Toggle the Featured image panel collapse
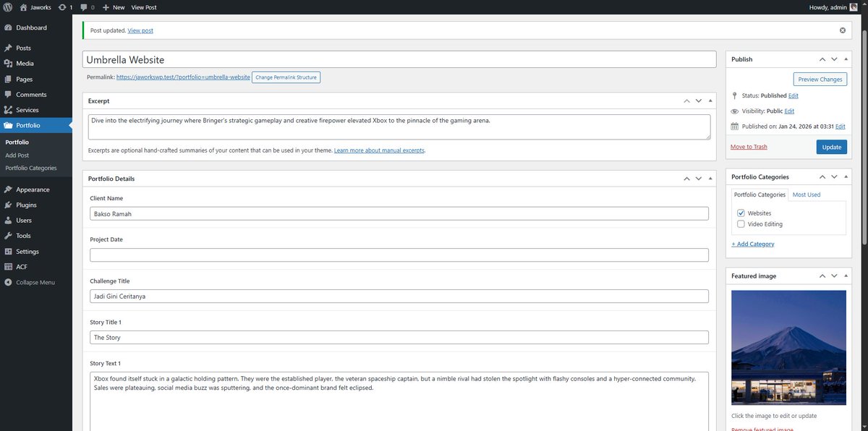The width and height of the screenshot is (868, 431). pos(846,276)
